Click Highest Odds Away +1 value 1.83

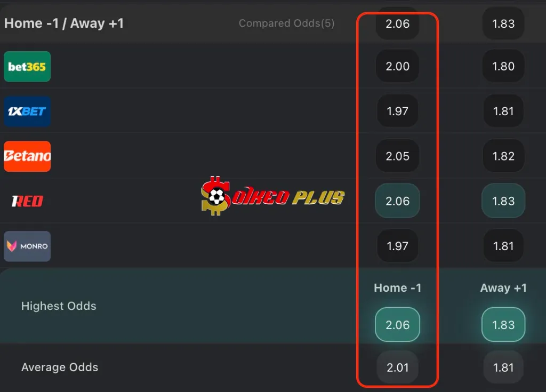pos(503,325)
